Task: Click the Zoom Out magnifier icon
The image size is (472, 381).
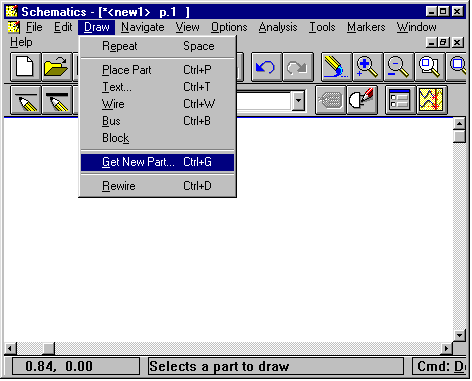Action: [x=399, y=67]
